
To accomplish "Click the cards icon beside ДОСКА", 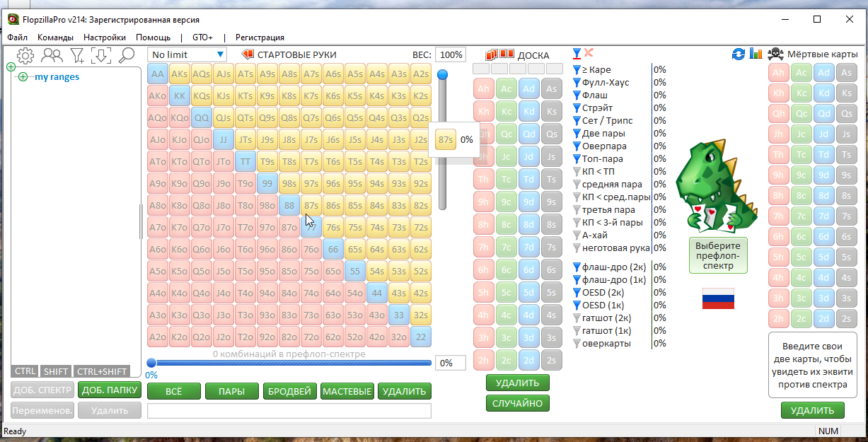I will pos(499,54).
